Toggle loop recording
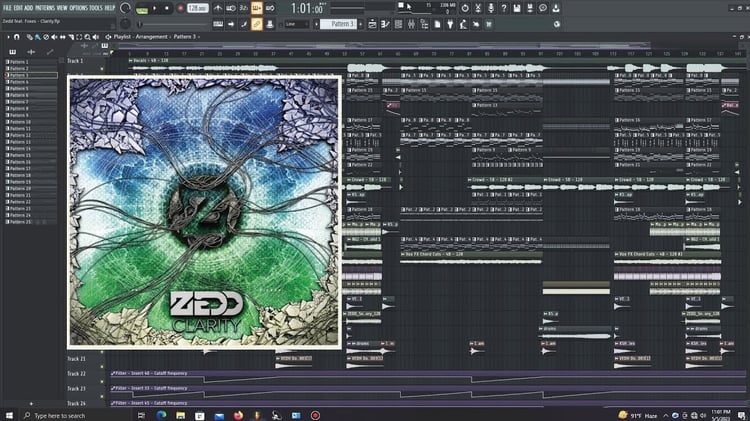This screenshot has width=750, height=421. [x=270, y=8]
